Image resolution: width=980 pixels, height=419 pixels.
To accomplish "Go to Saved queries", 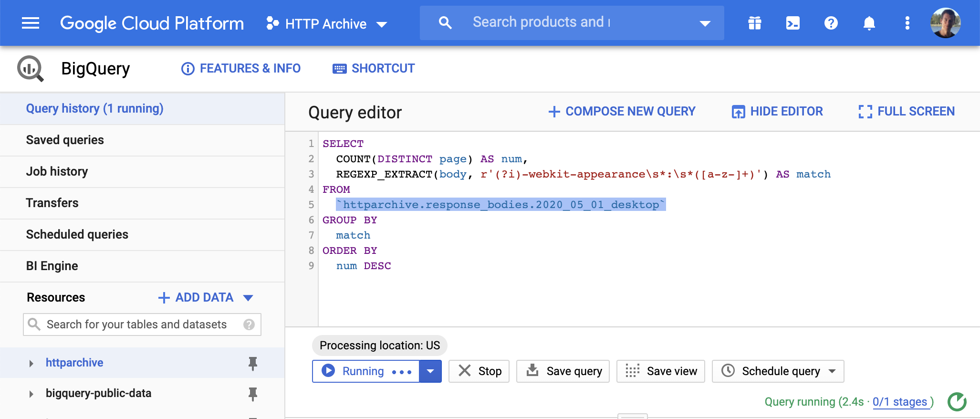I will [142, 140].
